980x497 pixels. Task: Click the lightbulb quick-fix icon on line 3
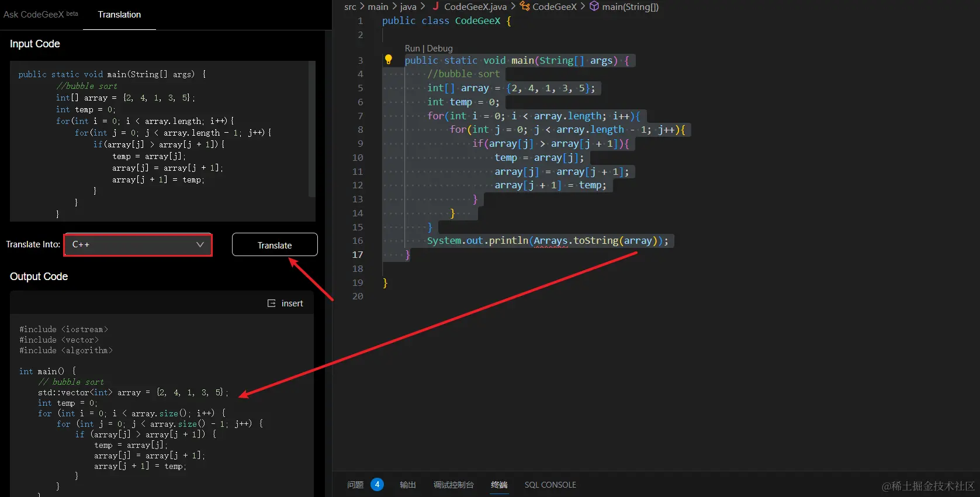pos(388,60)
